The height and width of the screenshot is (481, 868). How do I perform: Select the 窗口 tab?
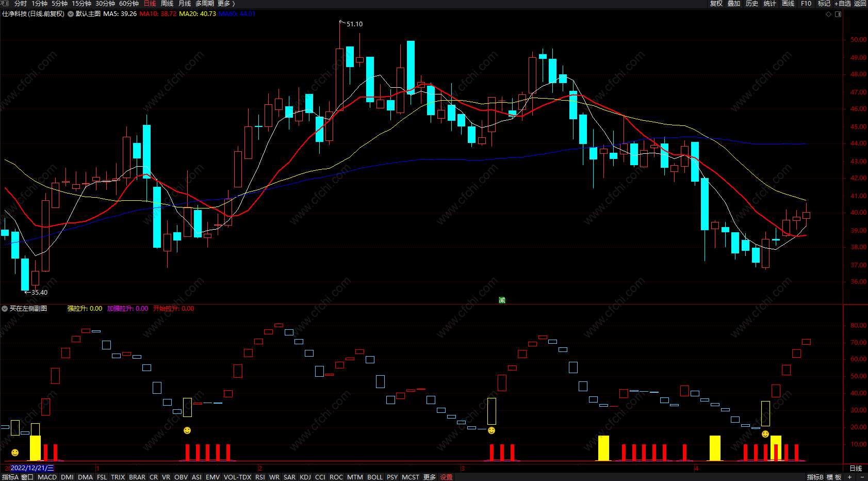point(27,477)
